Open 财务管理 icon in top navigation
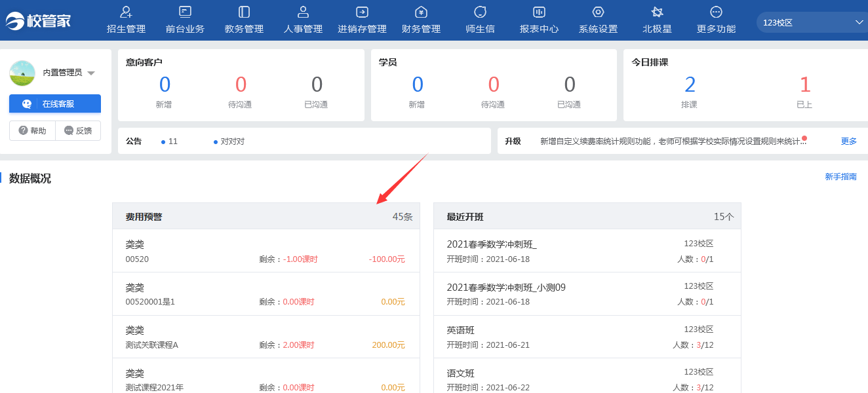This screenshot has height=393, width=868. [422, 12]
